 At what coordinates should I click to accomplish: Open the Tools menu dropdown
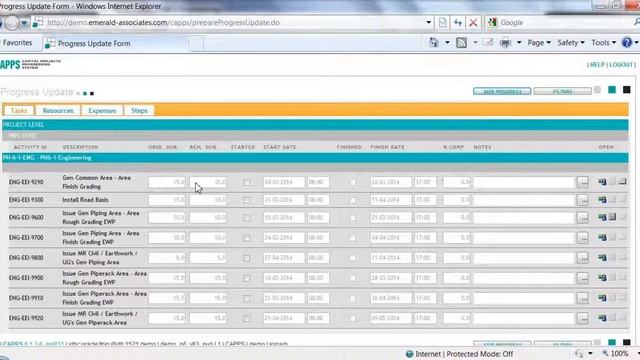[x=603, y=42]
